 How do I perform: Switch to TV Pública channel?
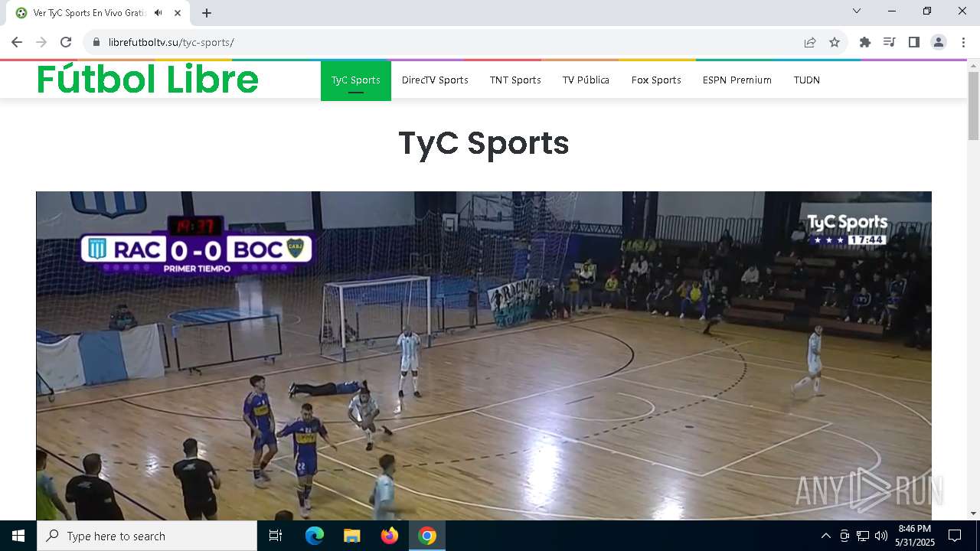click(586, 80)
